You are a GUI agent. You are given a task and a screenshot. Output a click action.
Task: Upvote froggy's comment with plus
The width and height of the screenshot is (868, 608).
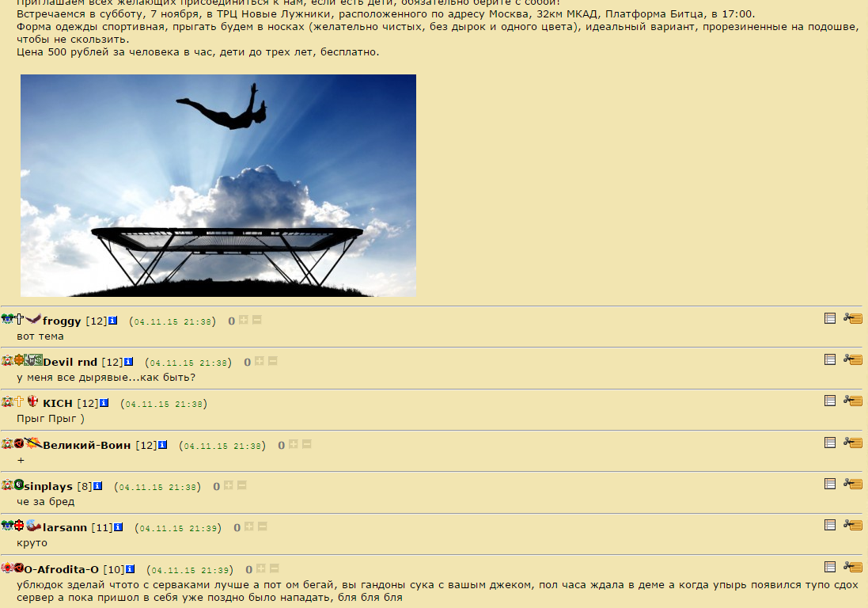244,320
